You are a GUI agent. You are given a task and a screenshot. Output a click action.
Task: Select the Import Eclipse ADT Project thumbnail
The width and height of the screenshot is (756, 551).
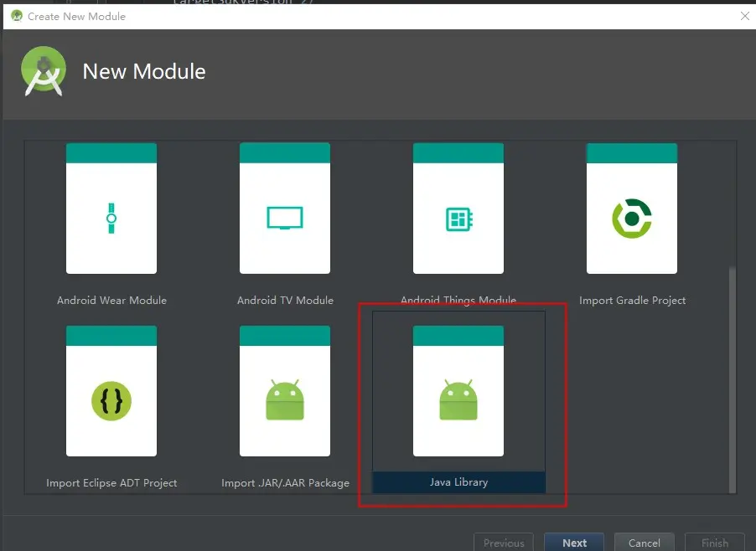[111, 390]
